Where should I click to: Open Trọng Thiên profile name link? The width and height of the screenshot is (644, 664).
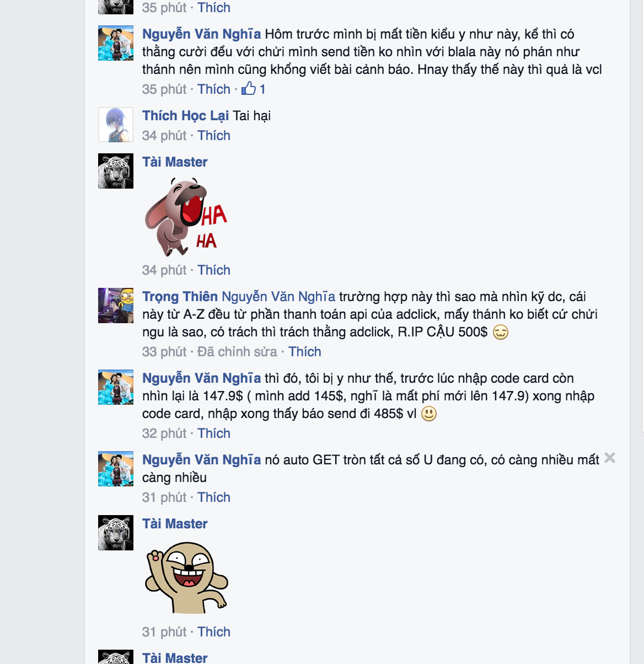[x=180, y=297]
